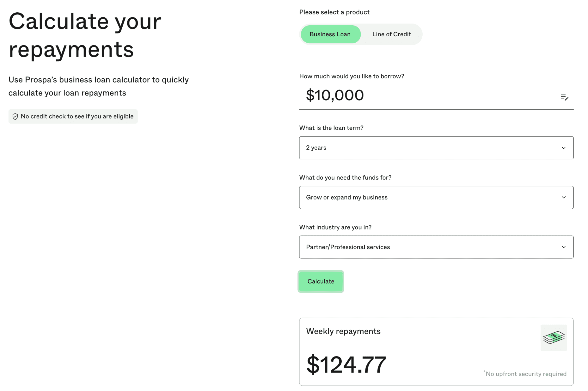This screenshot has width=588, height=391.
Task: Click the Calculate your repayments heading
Action: pos(85,35)
